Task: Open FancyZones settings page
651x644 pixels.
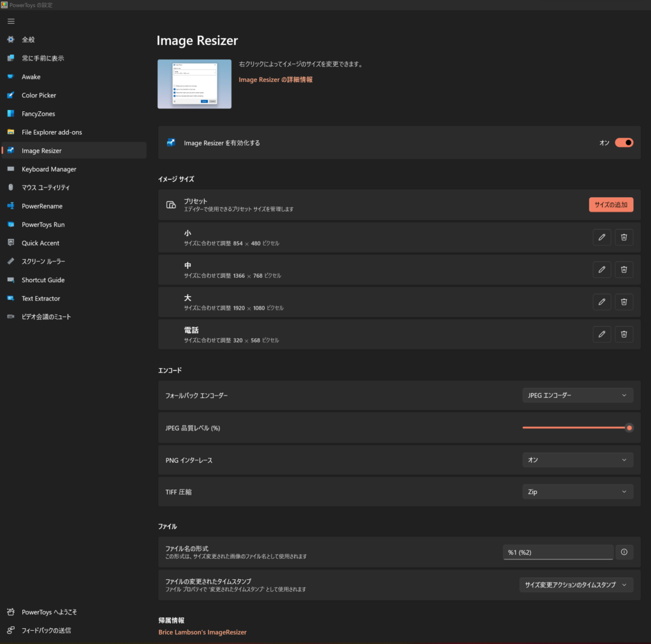Action: pos(74,113)
